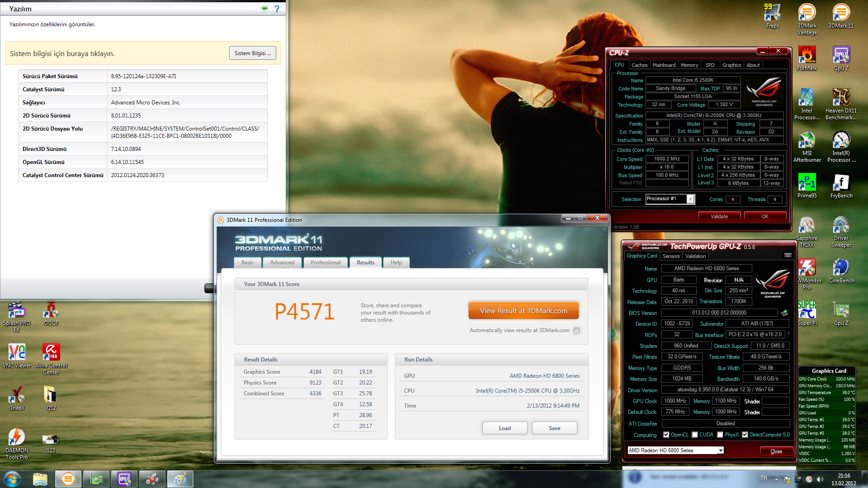This screenshot has height=488, width=868.
Task: Open the CineBench desktop shortcut
Action: pyautogui.click(x=841, y=271)
